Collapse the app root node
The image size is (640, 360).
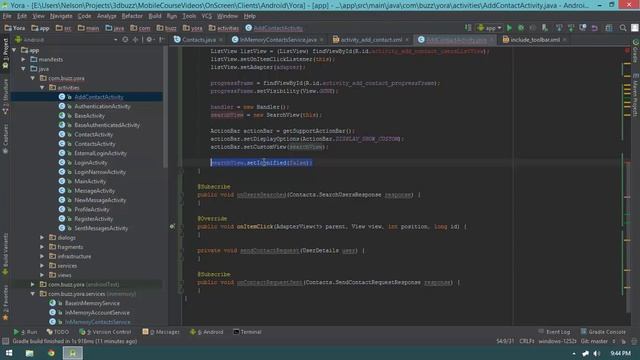click(15, 50)
